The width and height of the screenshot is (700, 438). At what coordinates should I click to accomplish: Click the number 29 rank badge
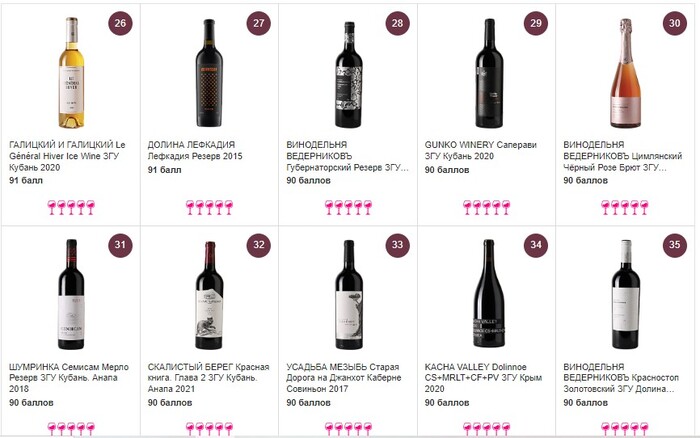(x=536, y=24)
